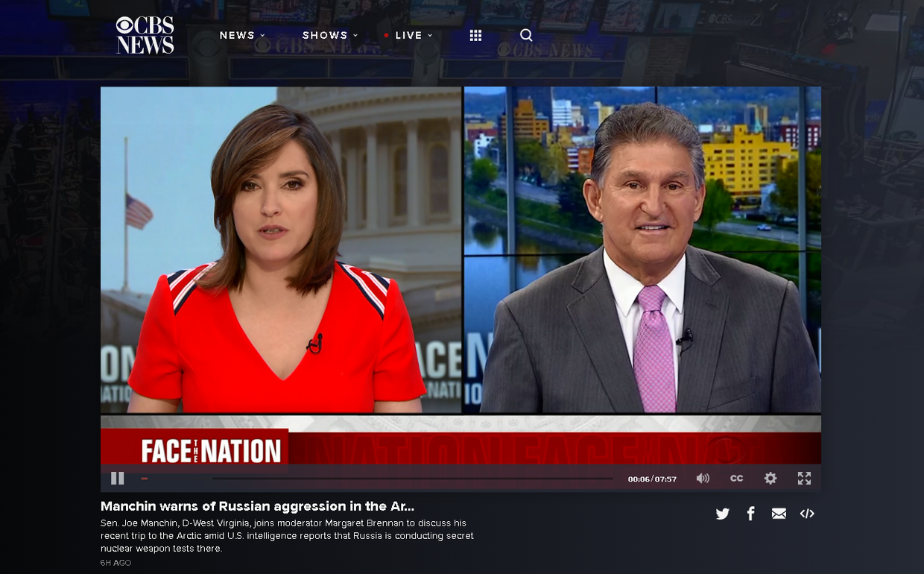The width and height of the screenshot is (924, 574).
Task: Click the video description about Sen. Joe Manchin
Action: click(287, 536)
